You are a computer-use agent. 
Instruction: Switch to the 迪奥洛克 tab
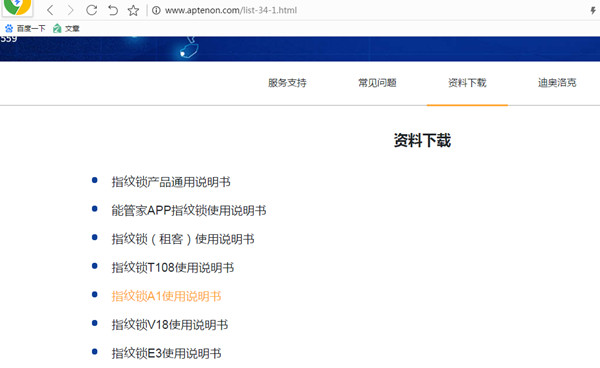tap(557, 83)
